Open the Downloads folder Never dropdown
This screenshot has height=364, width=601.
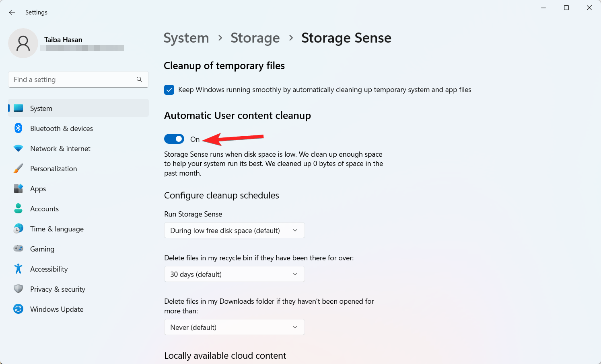234,327
